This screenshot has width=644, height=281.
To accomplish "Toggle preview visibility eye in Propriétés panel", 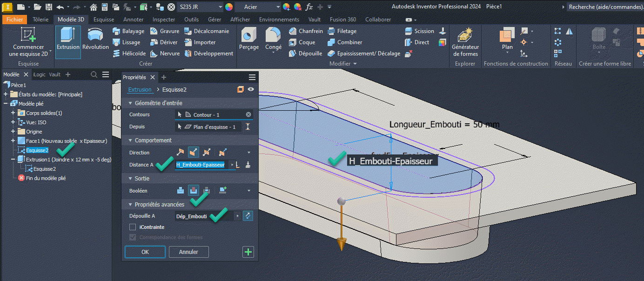I will [x=251, y=90].
